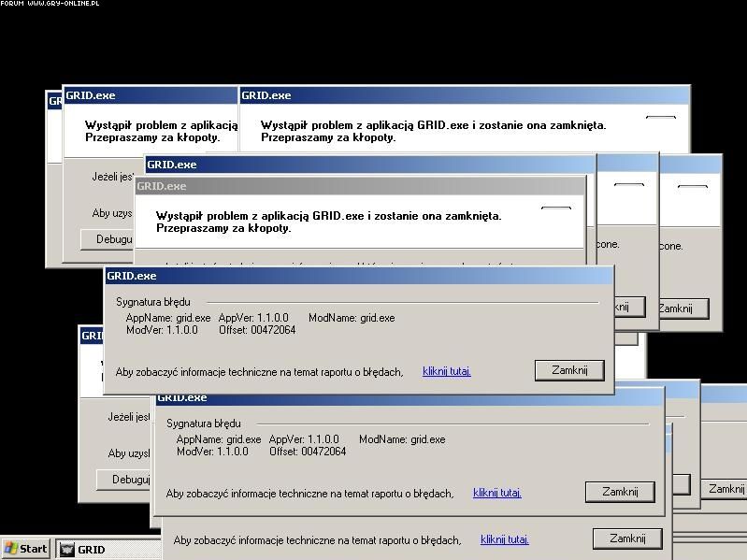Select the grey inactive GRID.exe title bar

tap(360, 186)
